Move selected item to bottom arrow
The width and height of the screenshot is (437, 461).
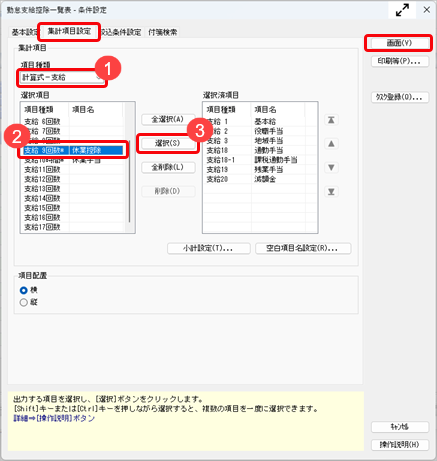(331, 192)
